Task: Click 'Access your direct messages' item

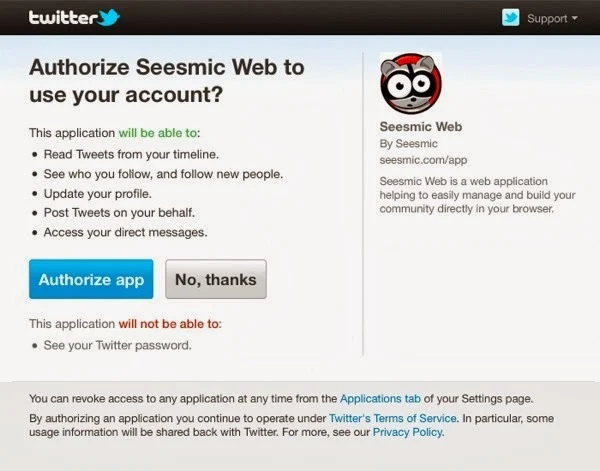Action: click(126, 232)
